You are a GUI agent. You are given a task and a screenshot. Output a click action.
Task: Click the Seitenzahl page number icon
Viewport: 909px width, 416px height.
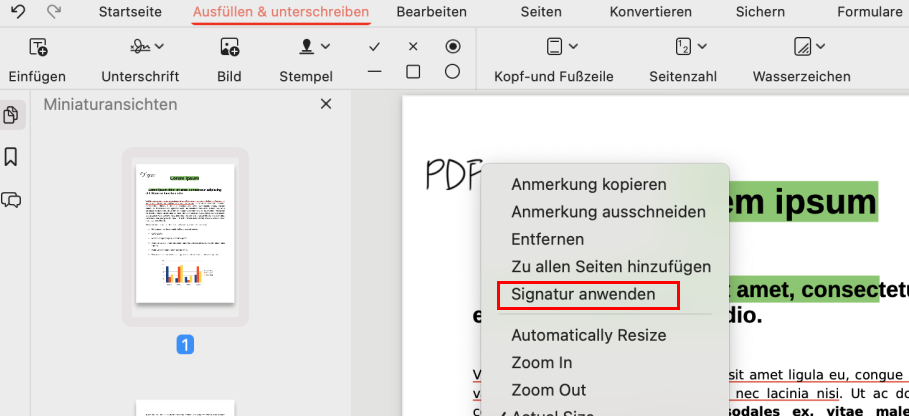pos(683,46)
